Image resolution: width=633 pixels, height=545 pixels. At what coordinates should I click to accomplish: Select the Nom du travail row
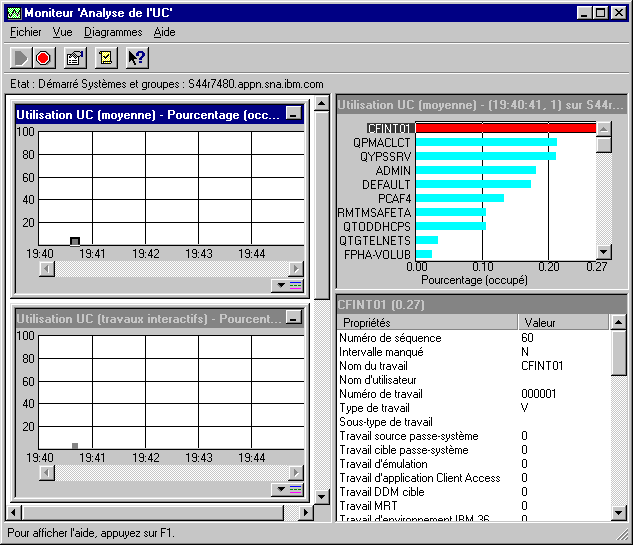click(473, 366)
